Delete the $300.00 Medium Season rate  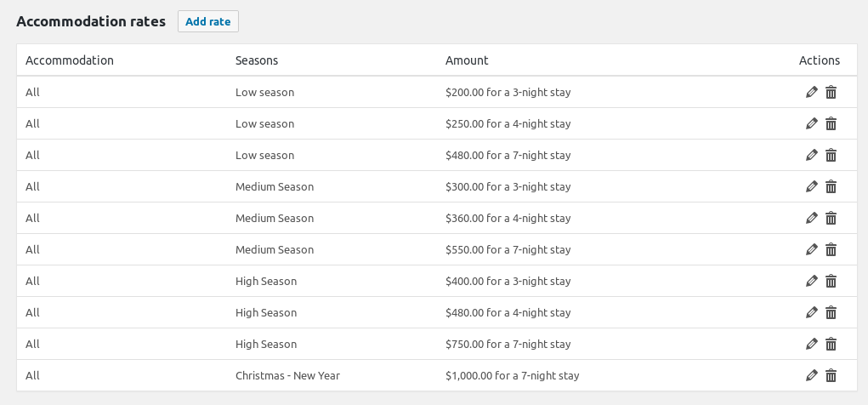point(831,186)
